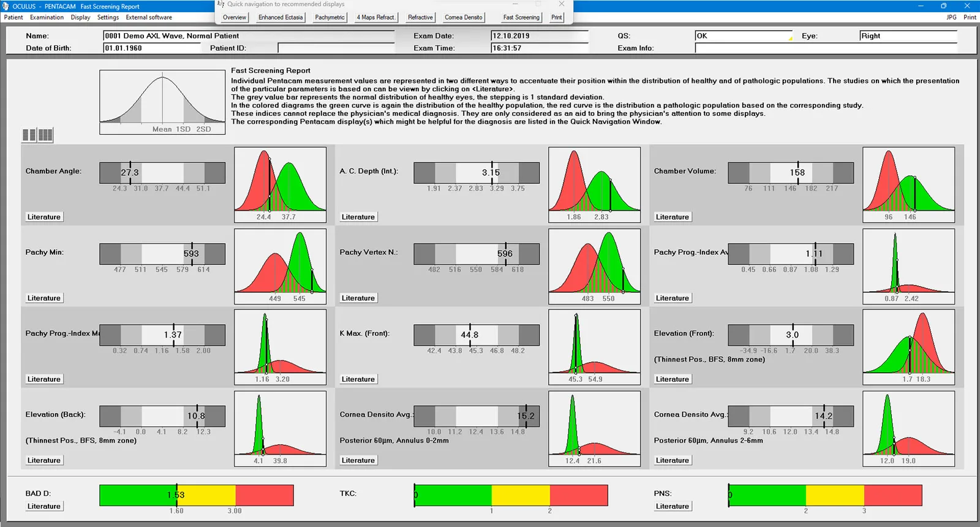The width and height of the screenshot is (980, 527).
Task: Open the External software menu
Action: click(x=149, y=17)
